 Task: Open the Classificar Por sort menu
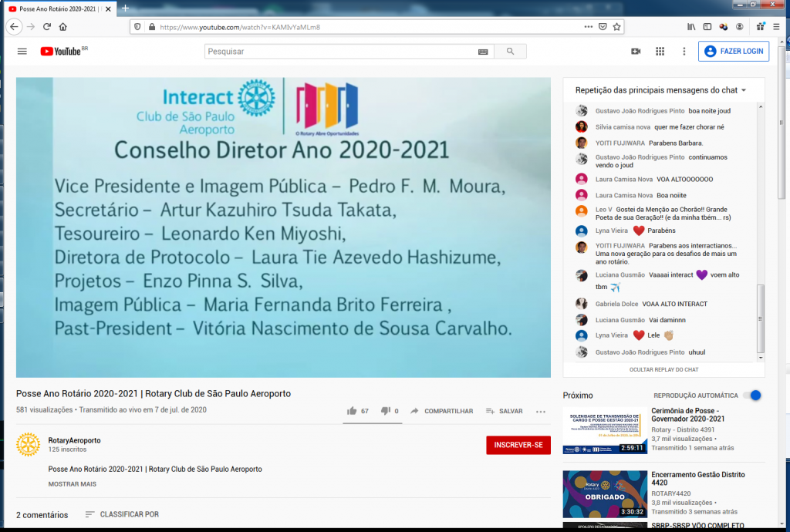[x=122, y=514]
